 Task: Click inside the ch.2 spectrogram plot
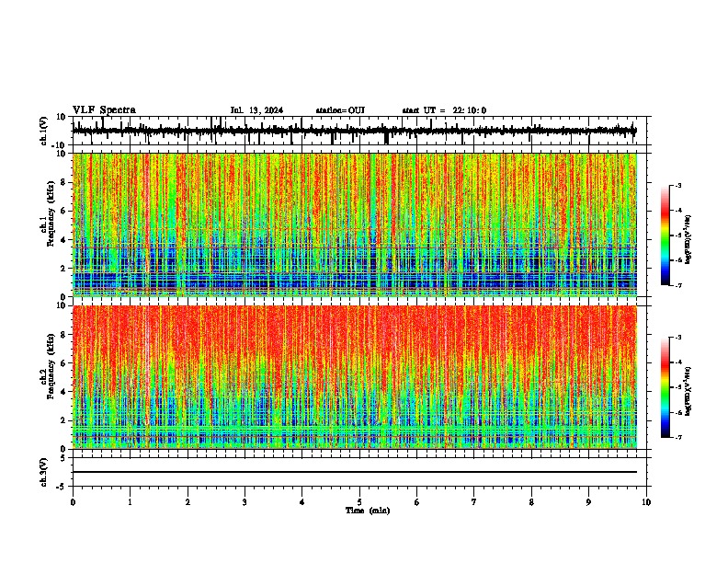[355, 377]
